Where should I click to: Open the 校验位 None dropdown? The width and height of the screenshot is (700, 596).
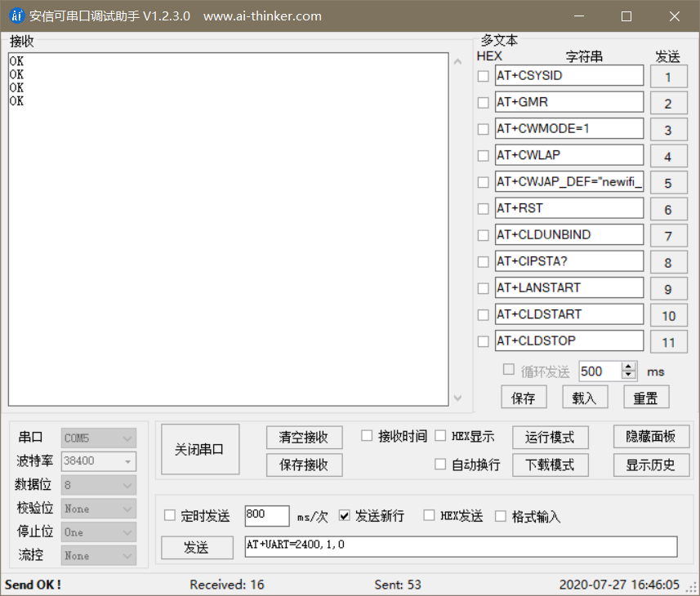[x=99, y=509]
